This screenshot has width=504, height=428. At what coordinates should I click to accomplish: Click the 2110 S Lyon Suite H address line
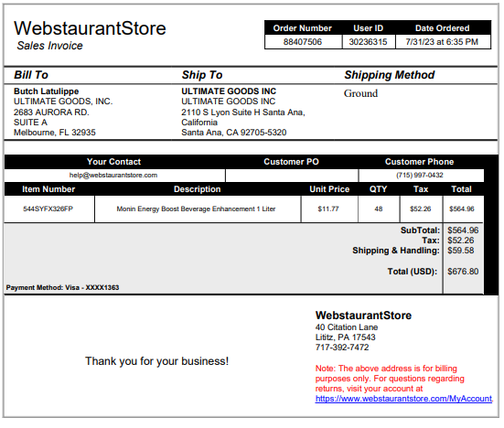(x=243, y=112)
